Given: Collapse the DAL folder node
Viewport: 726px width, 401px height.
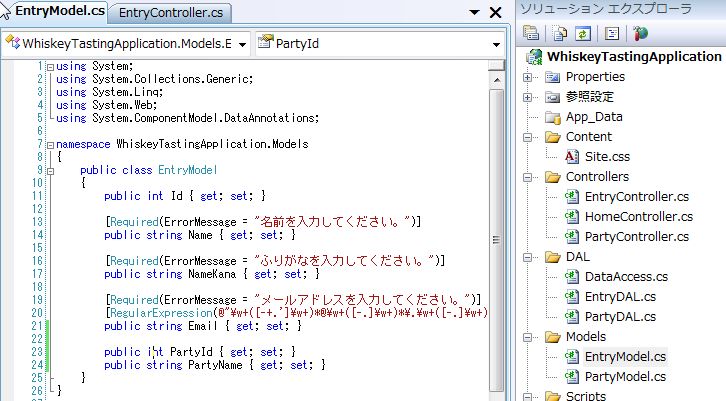Looking at the screenshot, I should click(527, 257).
